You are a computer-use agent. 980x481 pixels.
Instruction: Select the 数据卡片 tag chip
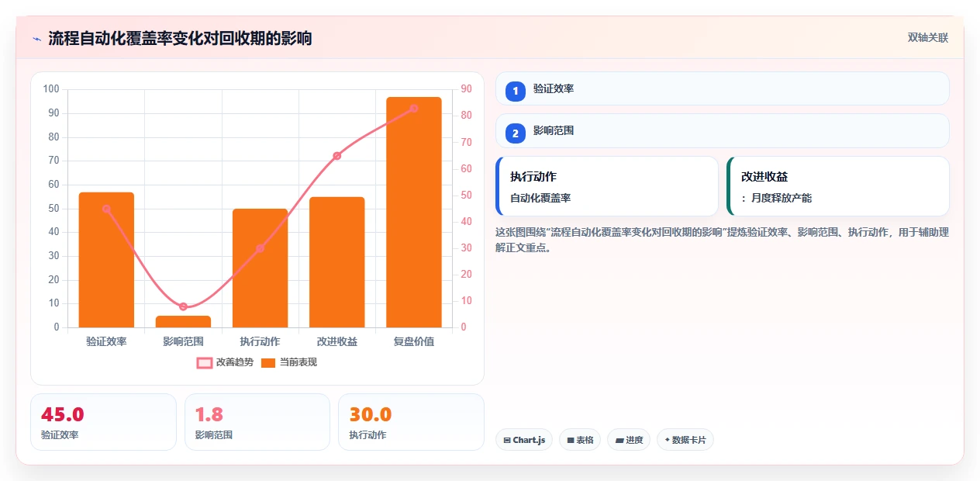(x=685, y=440)
